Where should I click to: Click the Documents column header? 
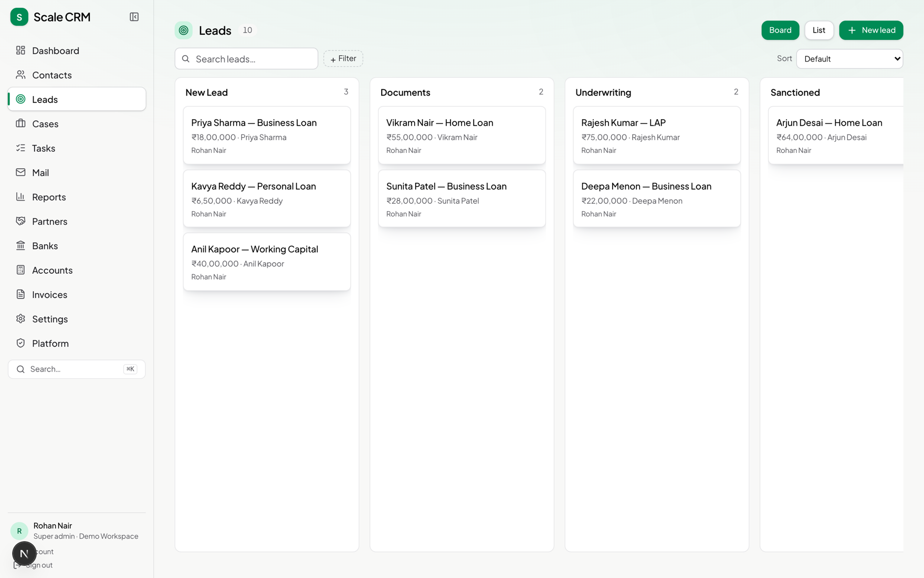[405, 92]
